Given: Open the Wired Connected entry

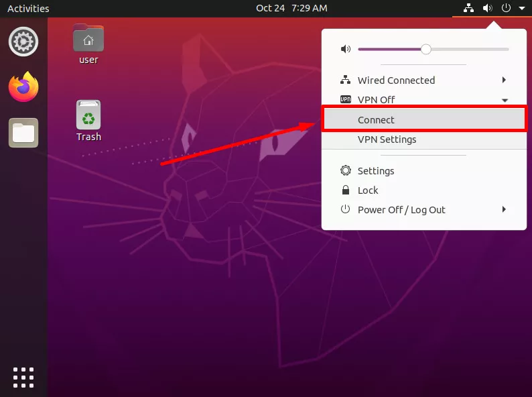Looking at the screenshot, I should pyautogui.click(x=423, y=80).
